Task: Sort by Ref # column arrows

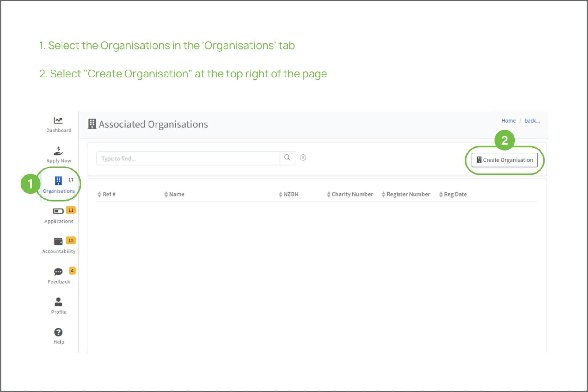Action: pyautogui.click(x=99, y=194)
